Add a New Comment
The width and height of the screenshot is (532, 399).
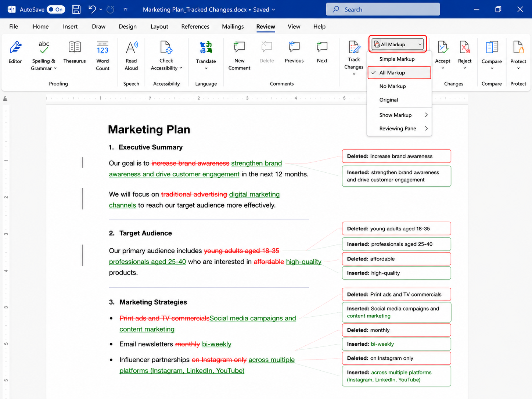pos(239,55)
